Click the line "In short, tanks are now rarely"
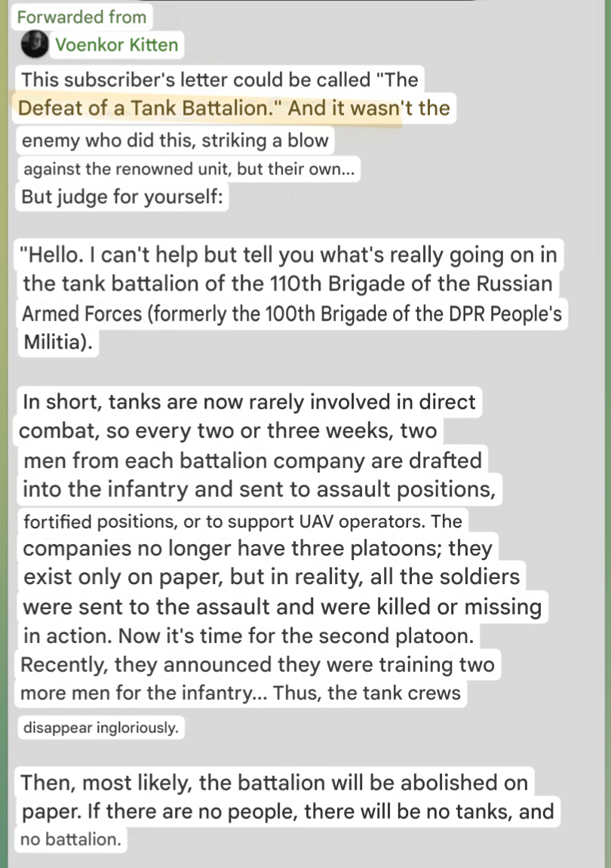Image resolution: width=611 pixels, height=868 pixels. (x=249, y=401)
